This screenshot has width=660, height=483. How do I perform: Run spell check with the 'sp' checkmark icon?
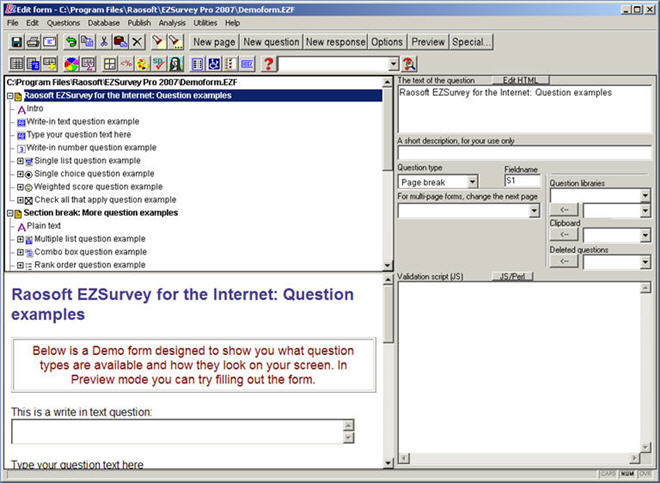click(x=159, y=64)
